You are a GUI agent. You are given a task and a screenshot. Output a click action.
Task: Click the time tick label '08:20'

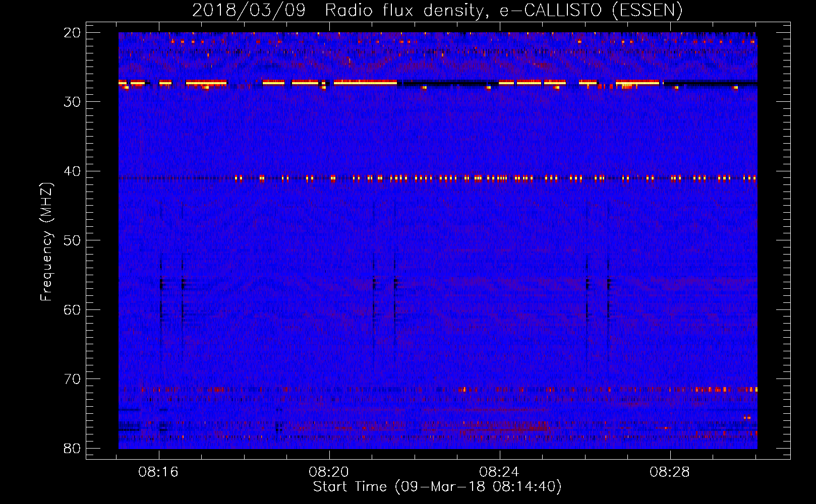(329, 472)
